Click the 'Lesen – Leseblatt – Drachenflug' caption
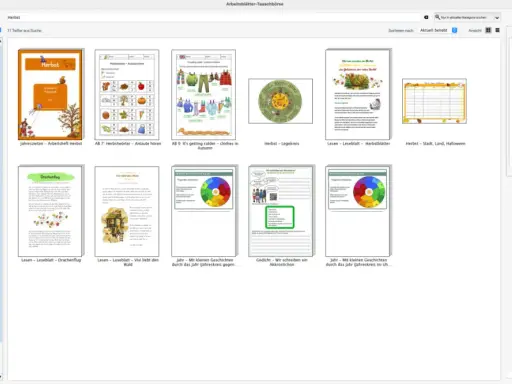The image size is (512, 384). tap(51, 260)
